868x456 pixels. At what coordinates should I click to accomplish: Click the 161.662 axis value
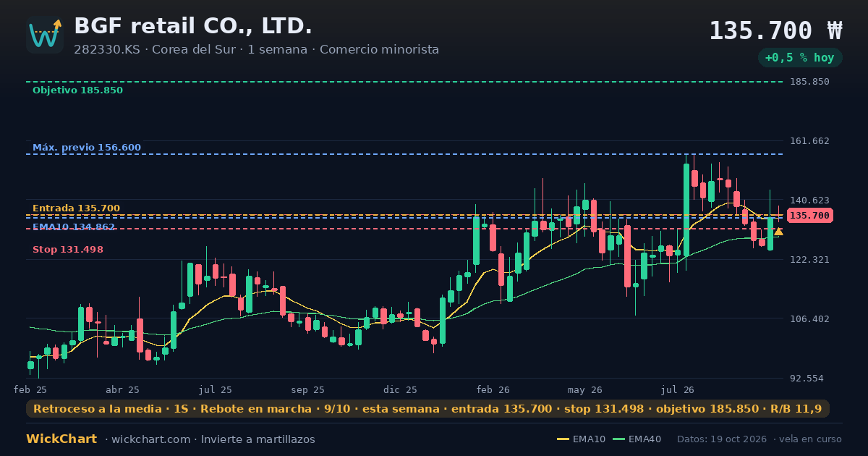point(809,141)
